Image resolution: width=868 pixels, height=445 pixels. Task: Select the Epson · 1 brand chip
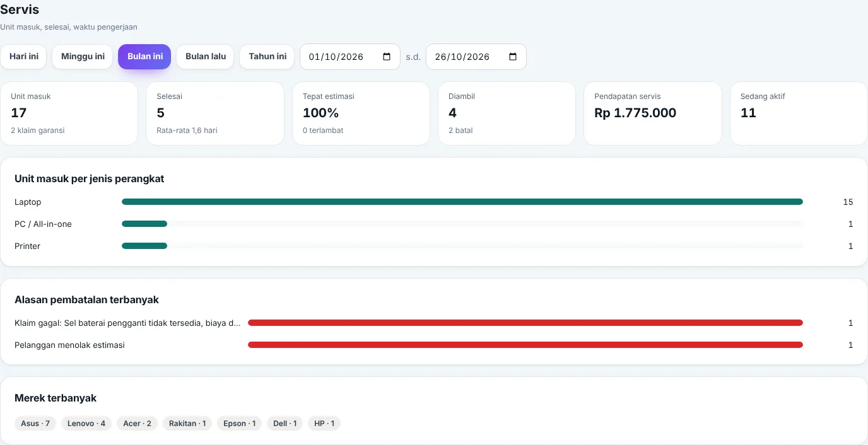point(240,424)
